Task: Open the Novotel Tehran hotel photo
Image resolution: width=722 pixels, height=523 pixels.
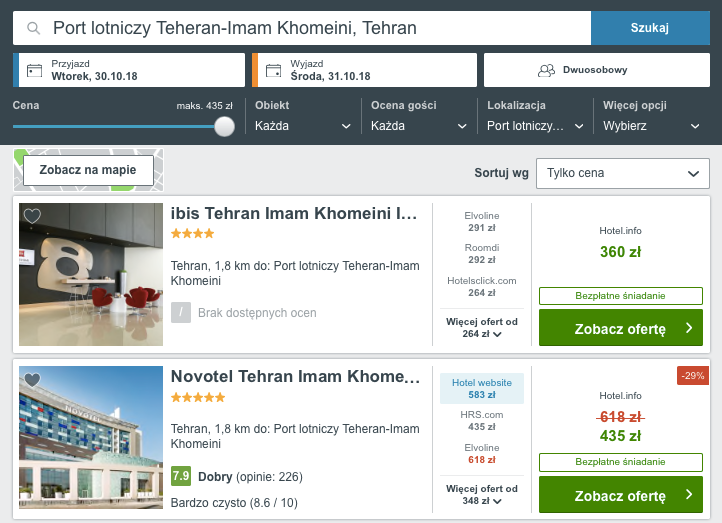Action: click(x=91, y=438)
